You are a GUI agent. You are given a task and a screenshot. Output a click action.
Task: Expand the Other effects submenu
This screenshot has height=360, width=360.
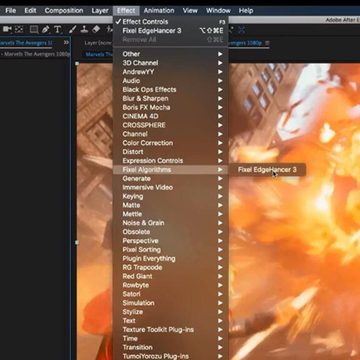pos(170,54)
